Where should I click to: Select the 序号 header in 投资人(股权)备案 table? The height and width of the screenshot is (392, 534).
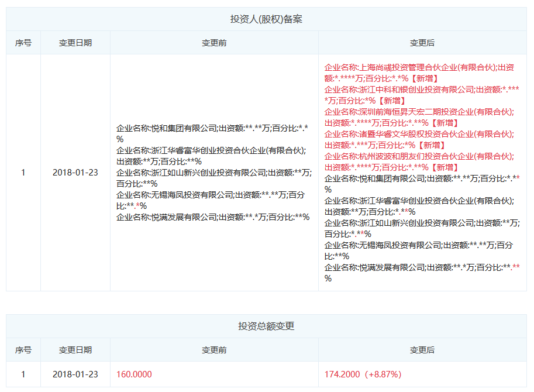[x=23, y=43]
